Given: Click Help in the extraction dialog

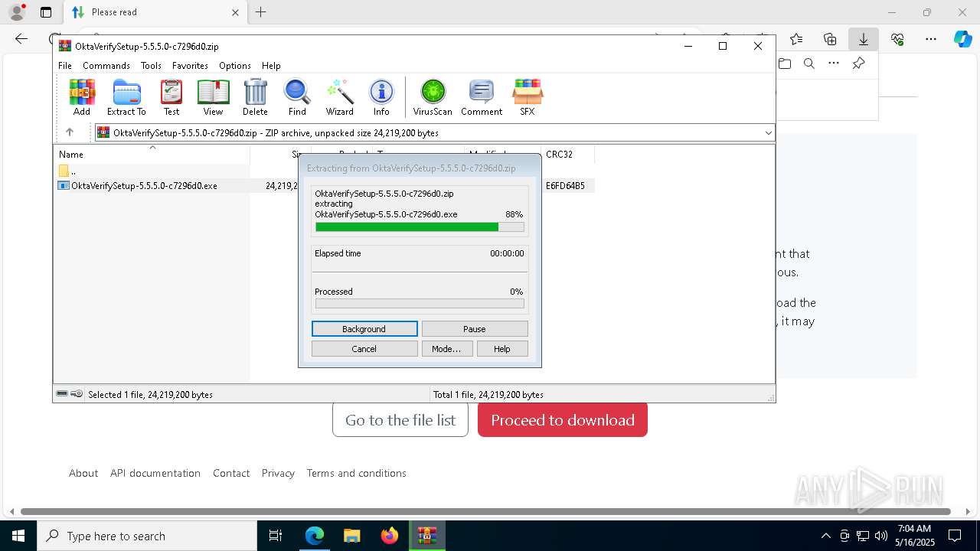Looking at the screenshot, I should pyautogui.click(x=502, y=349).
